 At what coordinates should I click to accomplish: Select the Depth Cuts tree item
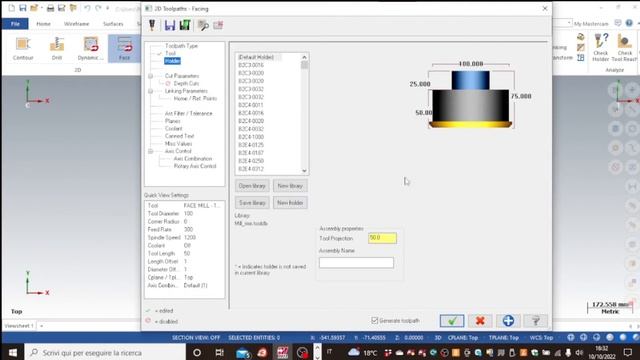[x=186, y=83]
